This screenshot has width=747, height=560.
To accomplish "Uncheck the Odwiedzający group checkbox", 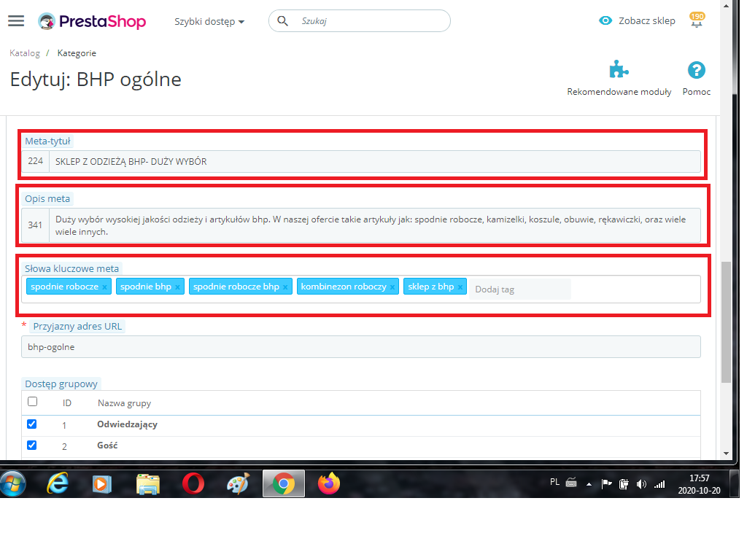I will tap(32, 424).
